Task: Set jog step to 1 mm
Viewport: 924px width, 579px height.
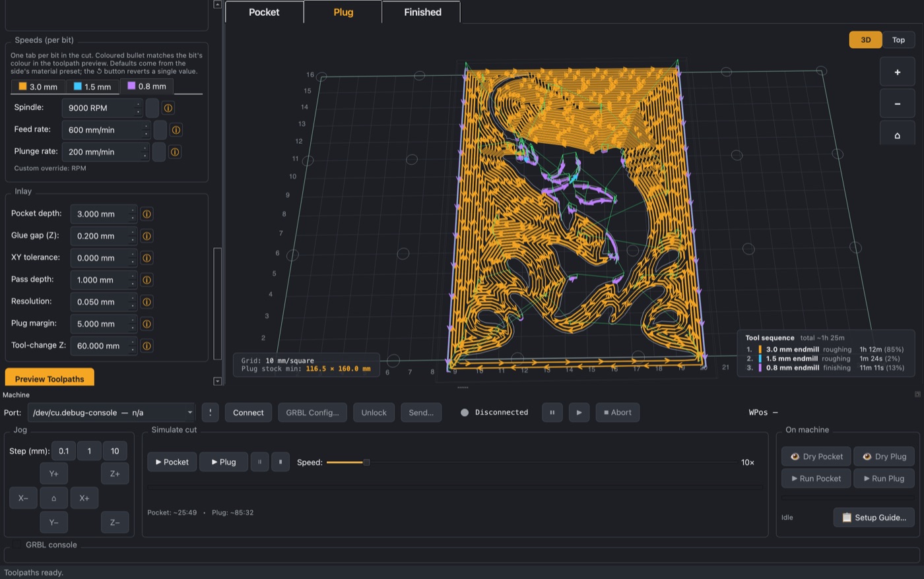Action: pyautogui.click(x=89, y=451)
